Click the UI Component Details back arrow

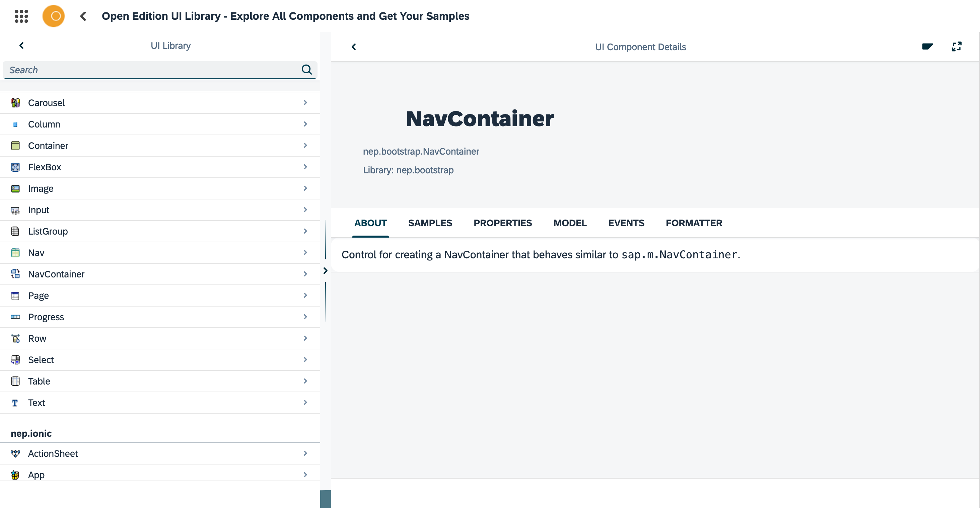pos(354,47)
